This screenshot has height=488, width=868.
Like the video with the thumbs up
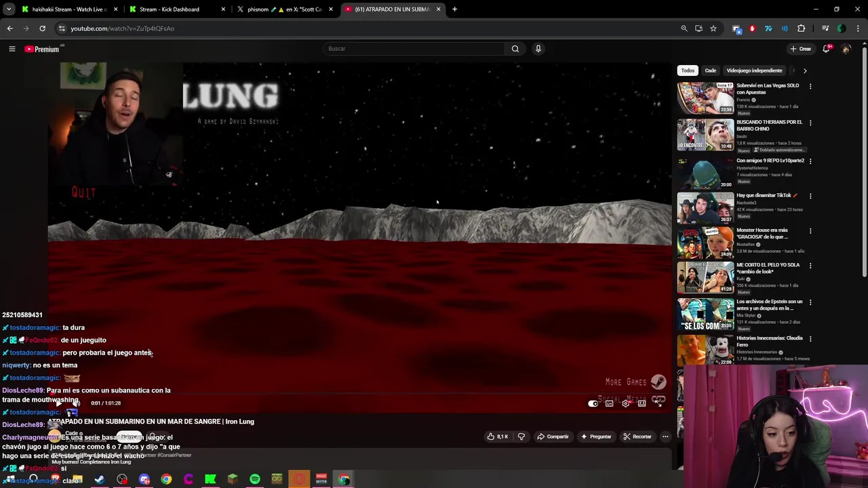[x=498, y=436]
